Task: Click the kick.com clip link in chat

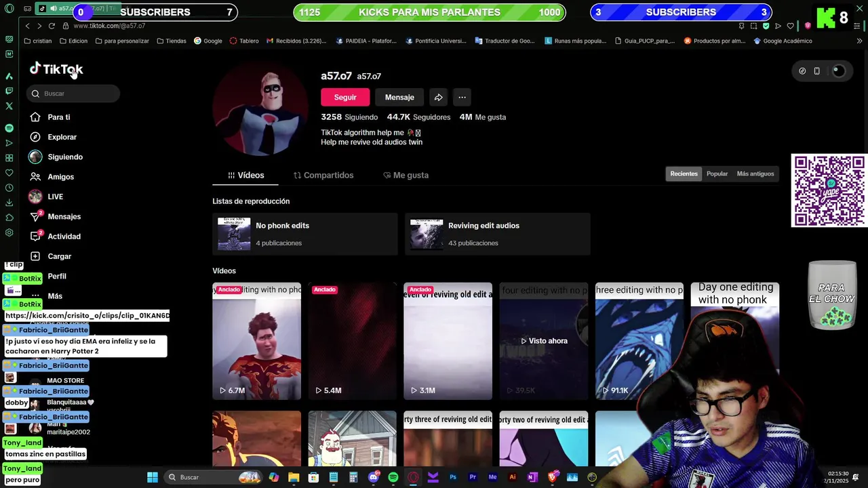Action: (x=87, y=316)
